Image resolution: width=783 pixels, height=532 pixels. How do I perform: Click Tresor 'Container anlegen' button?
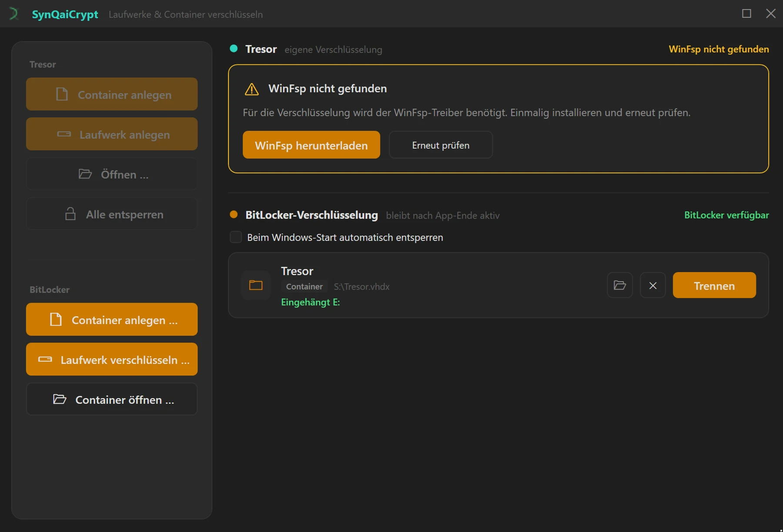(112, 94)
